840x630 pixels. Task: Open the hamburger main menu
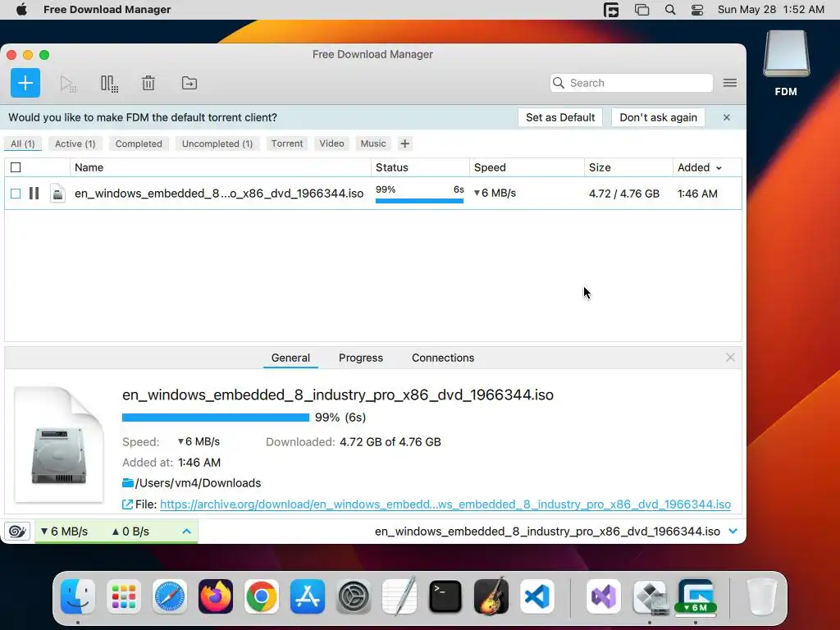(729, 83)
